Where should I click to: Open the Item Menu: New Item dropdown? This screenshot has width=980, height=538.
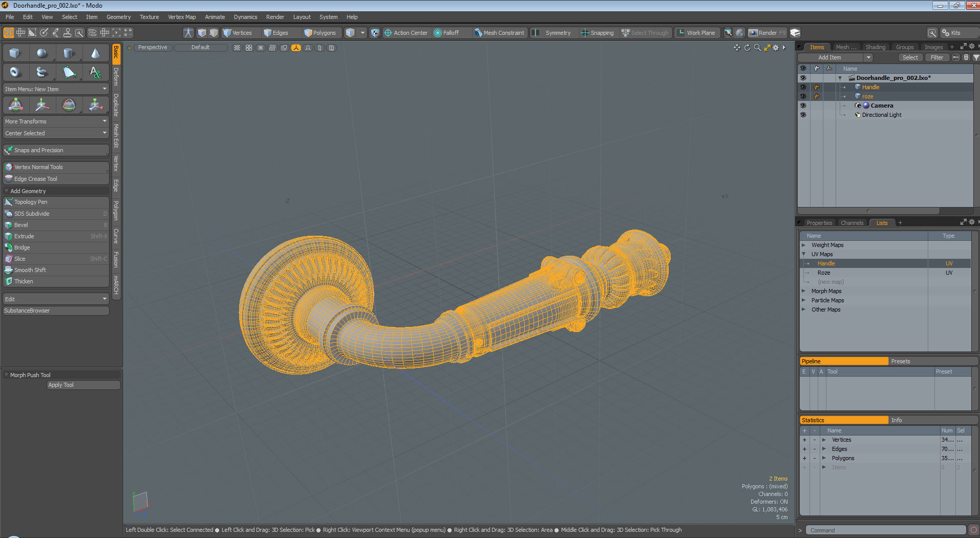click(56, 89)
